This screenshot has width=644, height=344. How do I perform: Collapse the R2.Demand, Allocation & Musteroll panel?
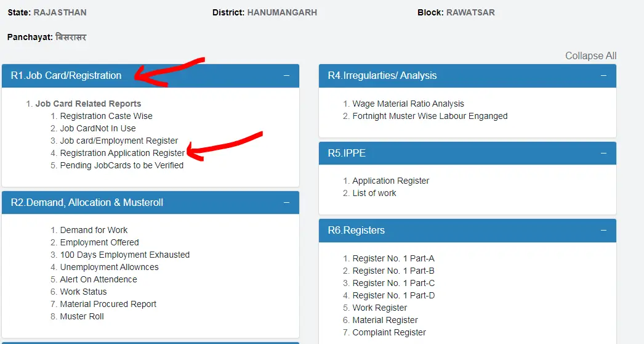pyautogui.click(x=286, y=202)
